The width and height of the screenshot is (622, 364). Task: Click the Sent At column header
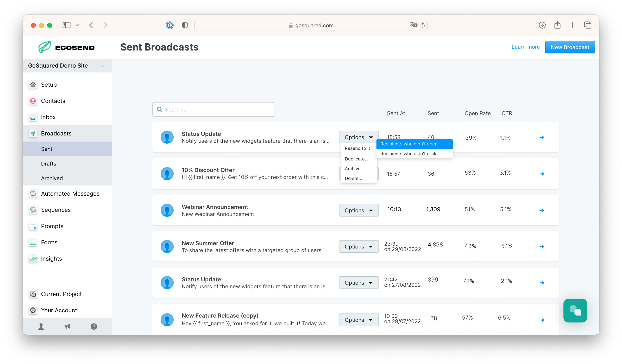(396, 113)
